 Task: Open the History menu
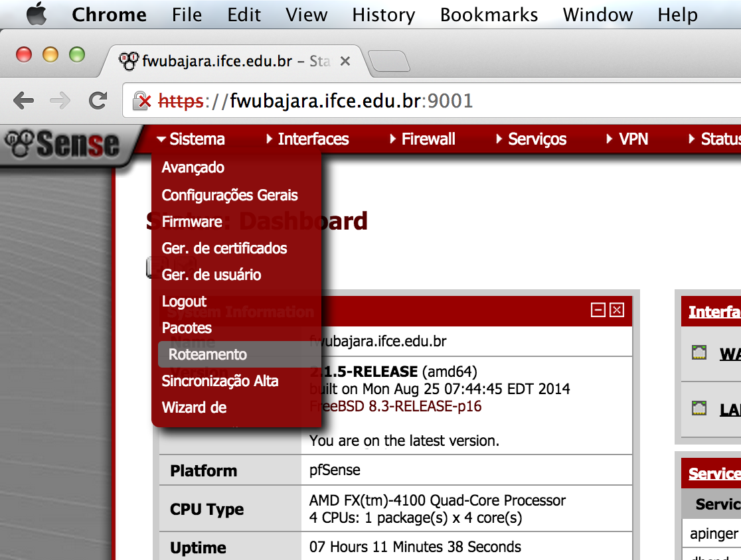383,15
